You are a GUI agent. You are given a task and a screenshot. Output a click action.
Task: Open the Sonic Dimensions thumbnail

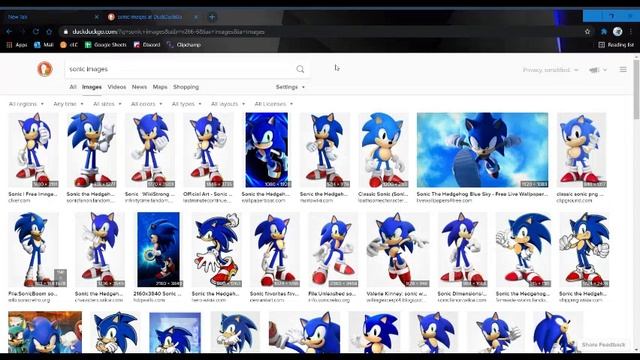[462, 249]
